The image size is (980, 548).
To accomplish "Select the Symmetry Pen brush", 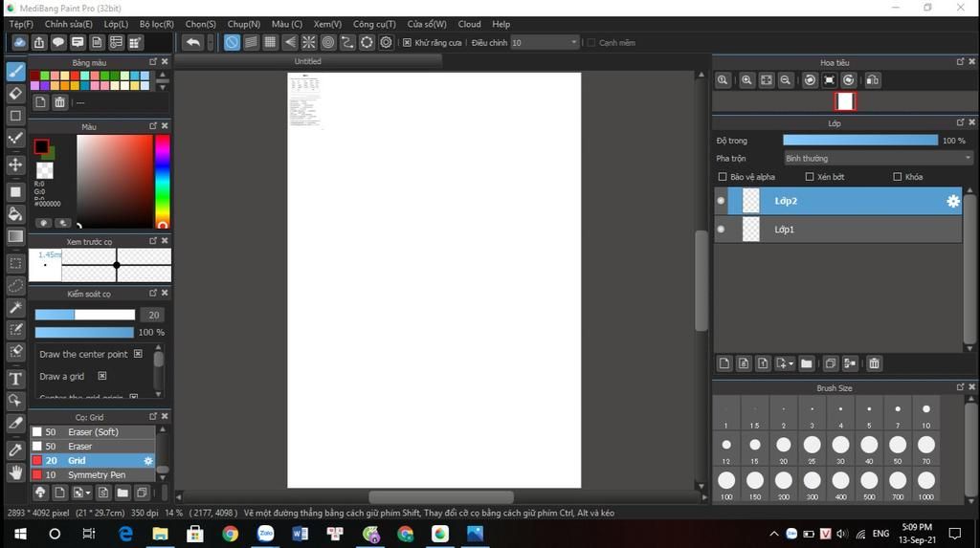I will 96,474.
